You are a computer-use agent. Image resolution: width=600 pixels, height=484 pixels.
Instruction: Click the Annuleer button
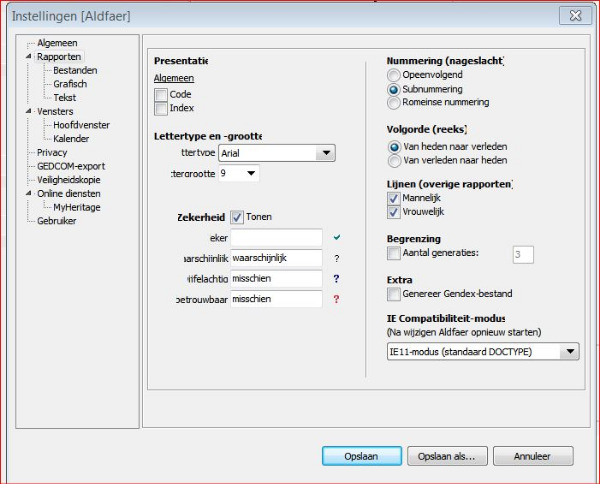(x=534, y=456)
